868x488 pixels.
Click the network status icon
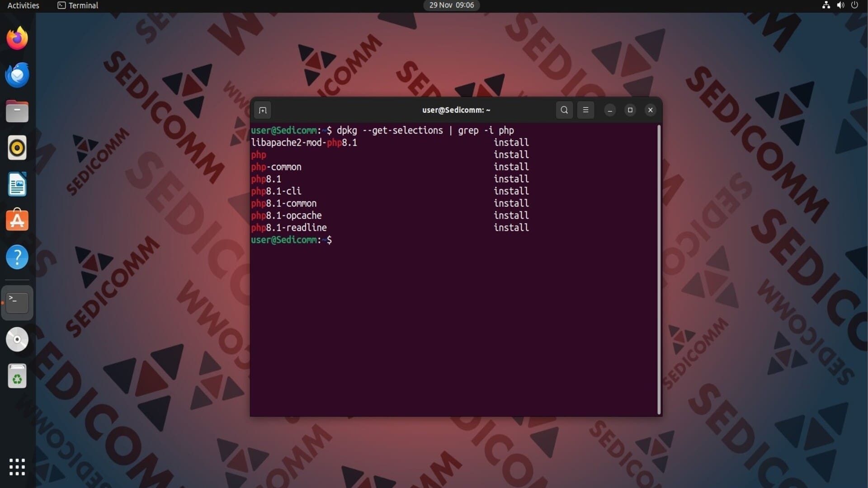(x=826, y=5)
